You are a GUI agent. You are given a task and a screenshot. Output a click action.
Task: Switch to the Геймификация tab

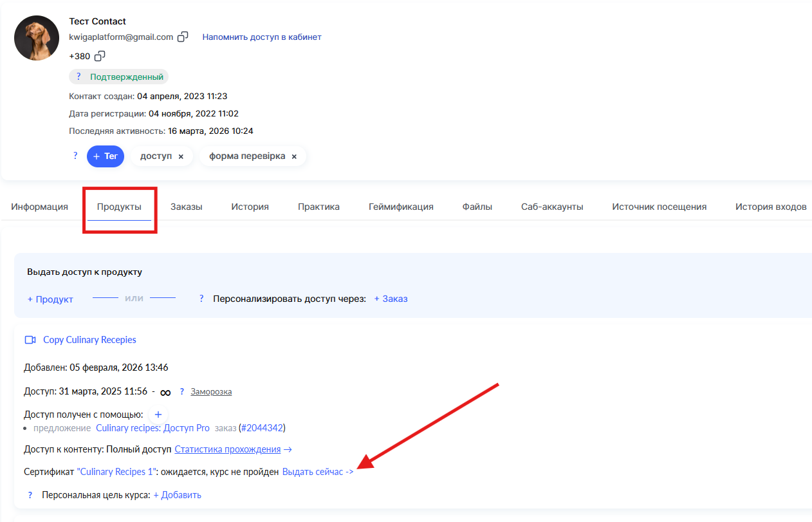point(401,207)
